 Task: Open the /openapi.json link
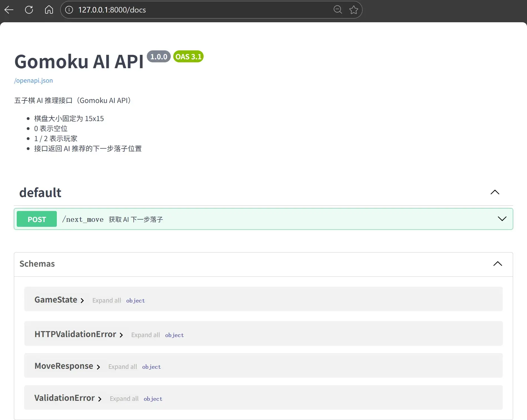pyautogui.click(x=33, y=80)
